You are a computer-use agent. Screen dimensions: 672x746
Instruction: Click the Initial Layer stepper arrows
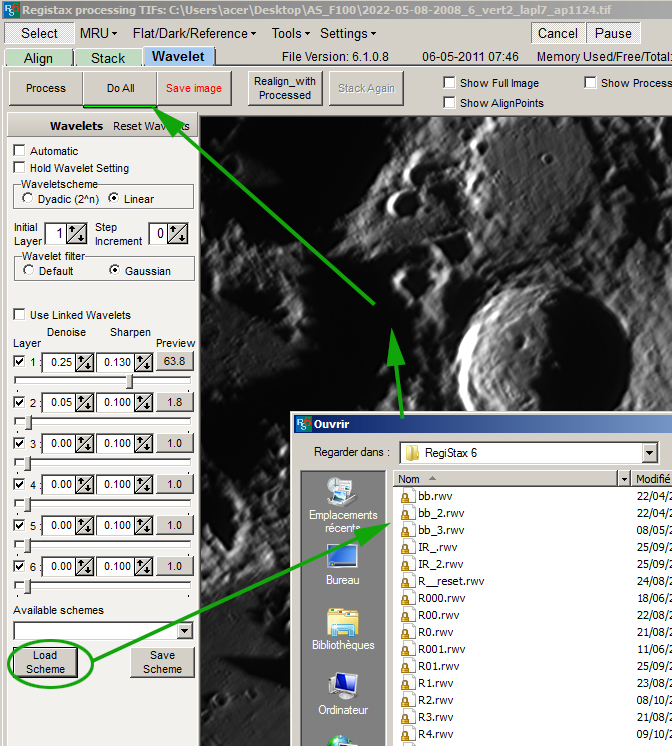(x=77, y=234)
